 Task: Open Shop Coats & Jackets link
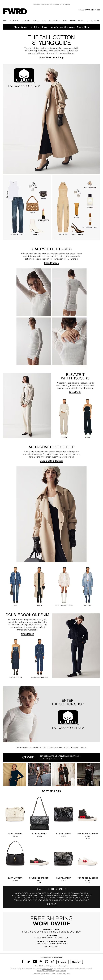click(x=51, y=461)
